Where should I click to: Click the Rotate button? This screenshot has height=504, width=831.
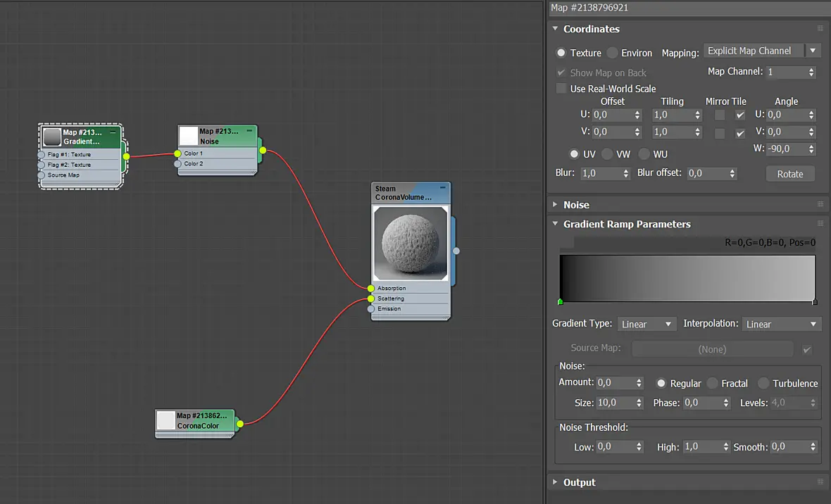pos(790,174)
